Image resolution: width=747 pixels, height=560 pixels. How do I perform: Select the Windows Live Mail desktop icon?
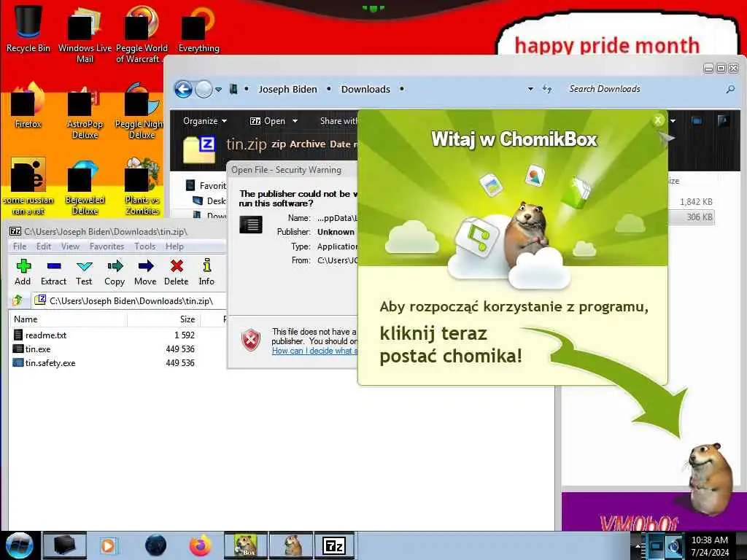click(x=85, y=34)
